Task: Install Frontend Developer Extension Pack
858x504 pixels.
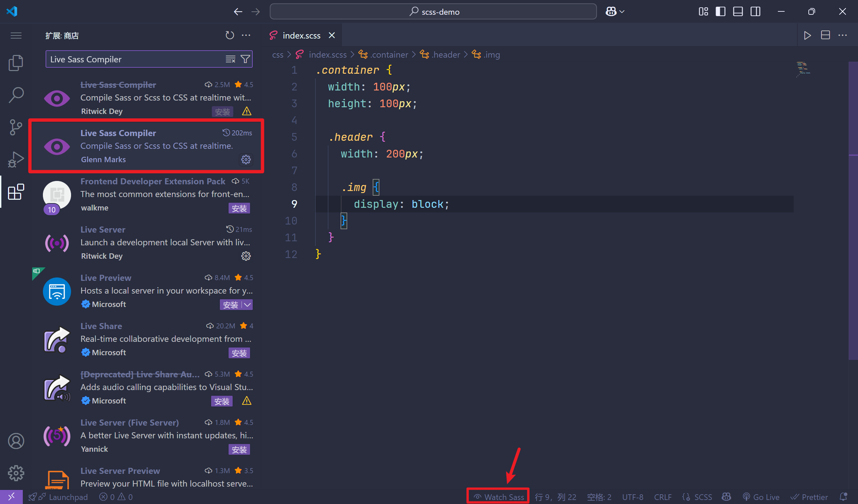Action: pos(239,208)
